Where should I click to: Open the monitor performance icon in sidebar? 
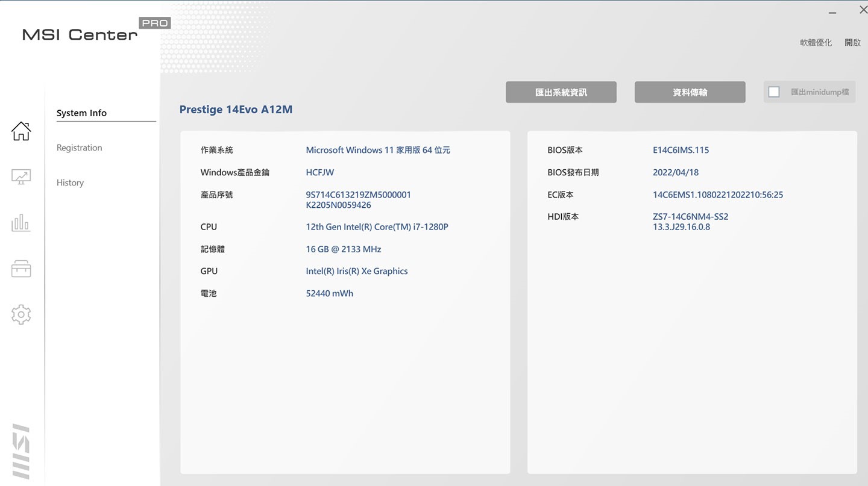[x=21, y=177]
